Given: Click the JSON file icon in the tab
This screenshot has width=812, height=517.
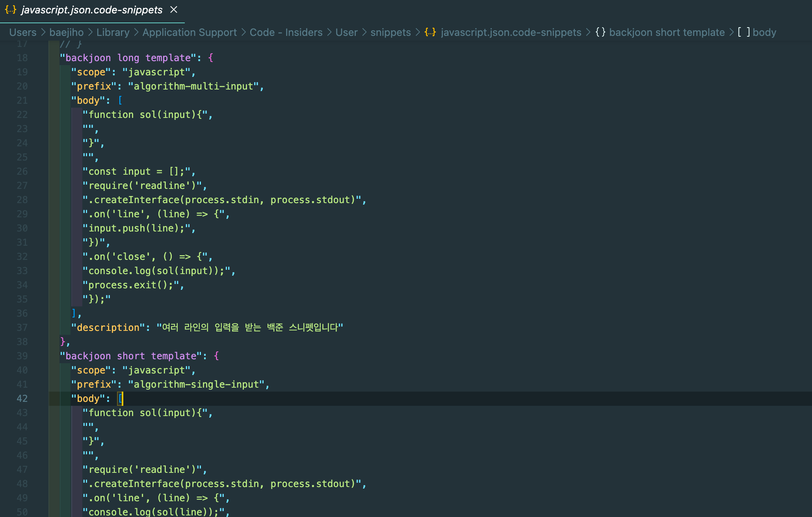Looking at the screenshot, I should click(x=11, y=9).
